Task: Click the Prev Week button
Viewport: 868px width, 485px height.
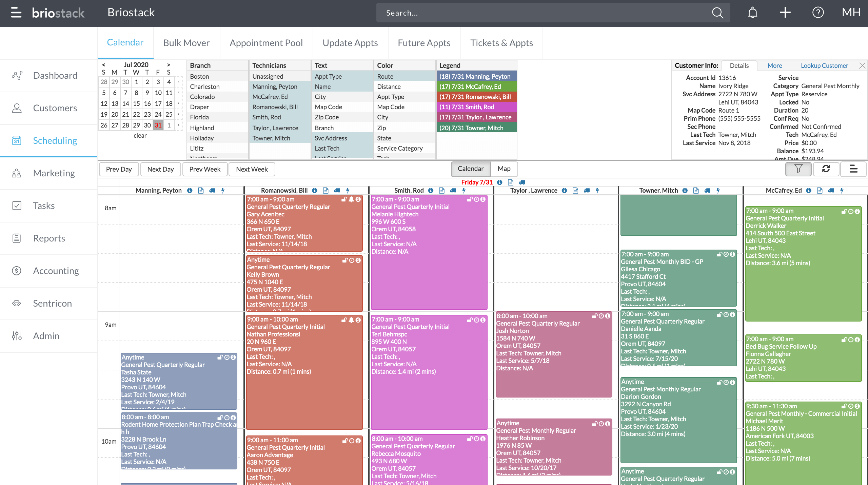Action: (x=205, y=169)
